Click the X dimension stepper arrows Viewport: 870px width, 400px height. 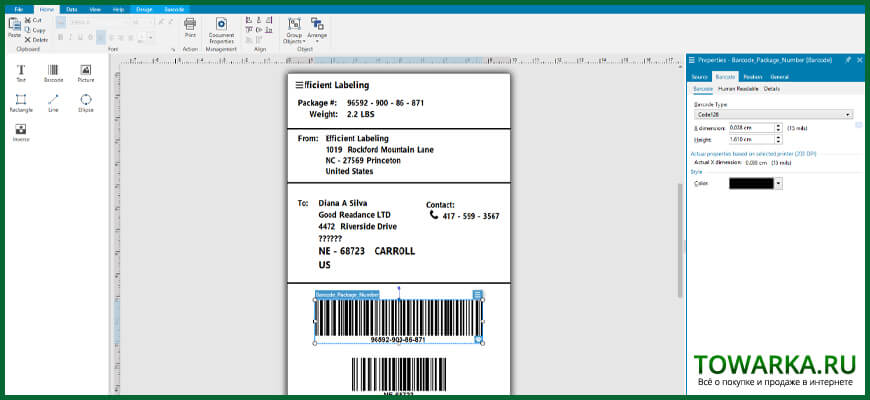pos(778,128)
